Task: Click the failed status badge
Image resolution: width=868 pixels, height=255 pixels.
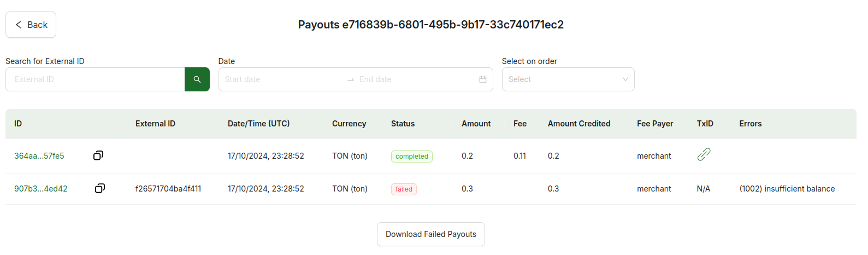Action: 404,189
